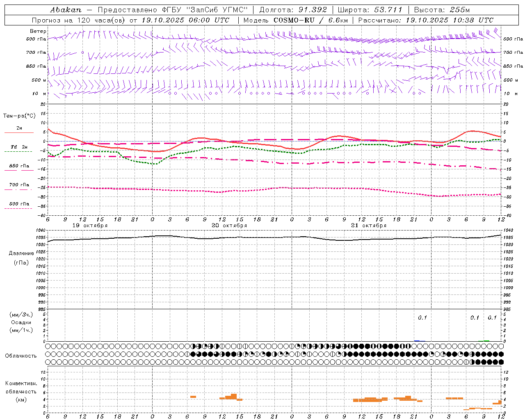This screenshot has height=420, width=525.
Task: Click the green precipitation bar
Action: pos(486,340)
